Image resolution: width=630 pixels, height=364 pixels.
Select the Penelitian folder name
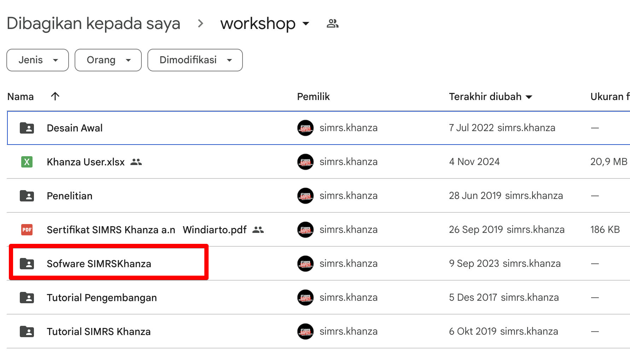tap(70, 196)
